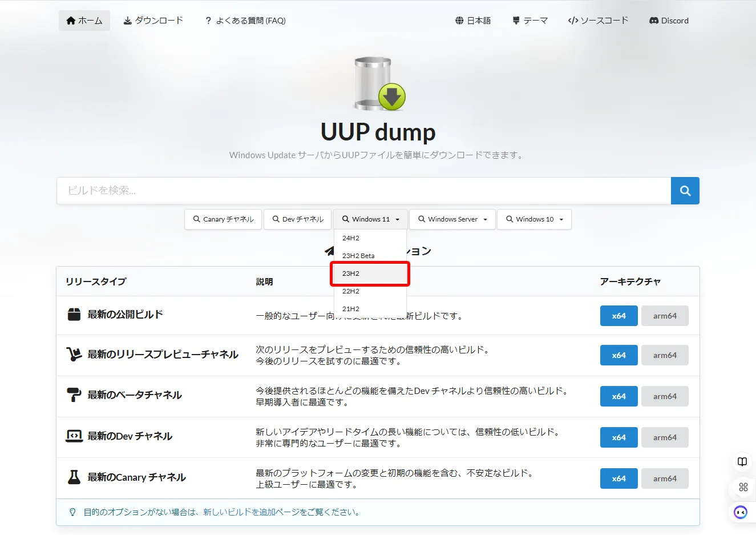Click the laptop code icon for 最新のDev チャネル
756x535 pixels.
(x=74, y=436)
